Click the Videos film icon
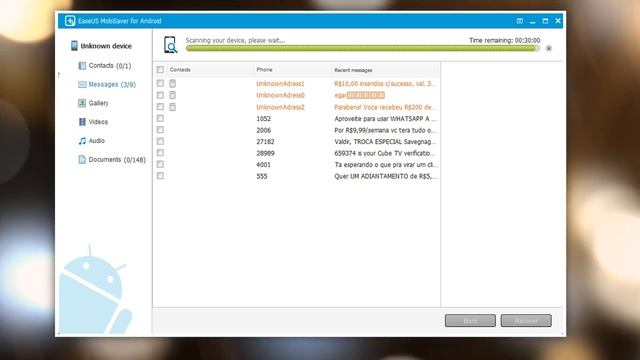This screenshot has width=640, height=360. click(x=82, y=122)
